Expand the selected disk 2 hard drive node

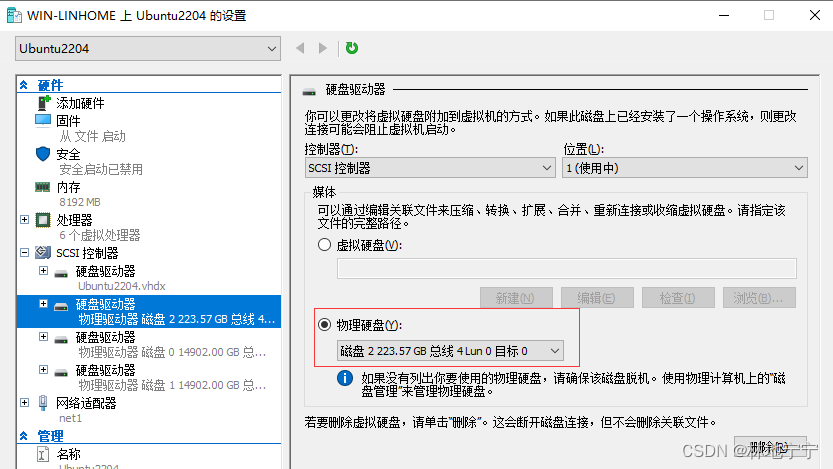(x=44, y=304)
